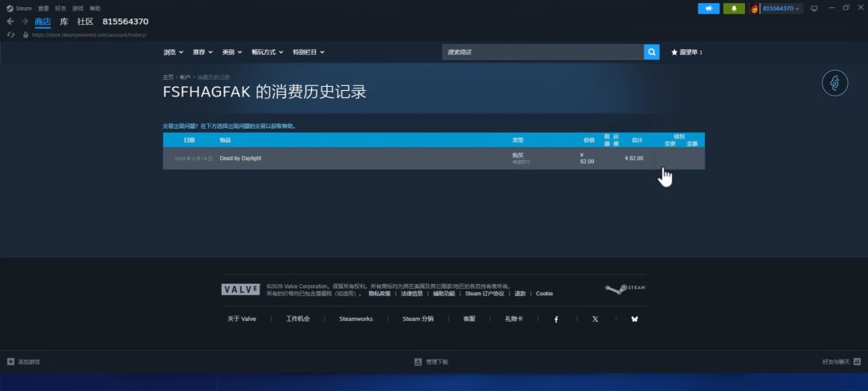
Task: Click the 物品 column header
Action: 225,141
